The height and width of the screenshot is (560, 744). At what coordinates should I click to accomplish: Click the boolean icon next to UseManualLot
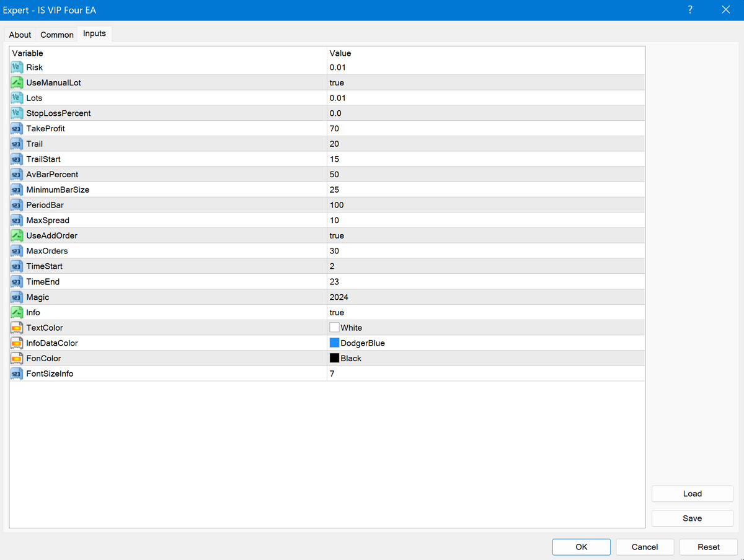pos(17,82)
